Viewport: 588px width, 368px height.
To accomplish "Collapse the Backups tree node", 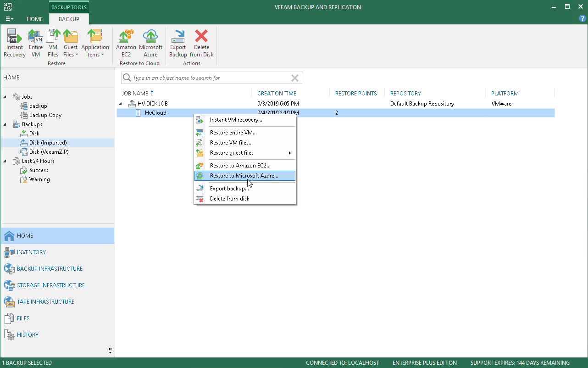I will coord(6,124).
